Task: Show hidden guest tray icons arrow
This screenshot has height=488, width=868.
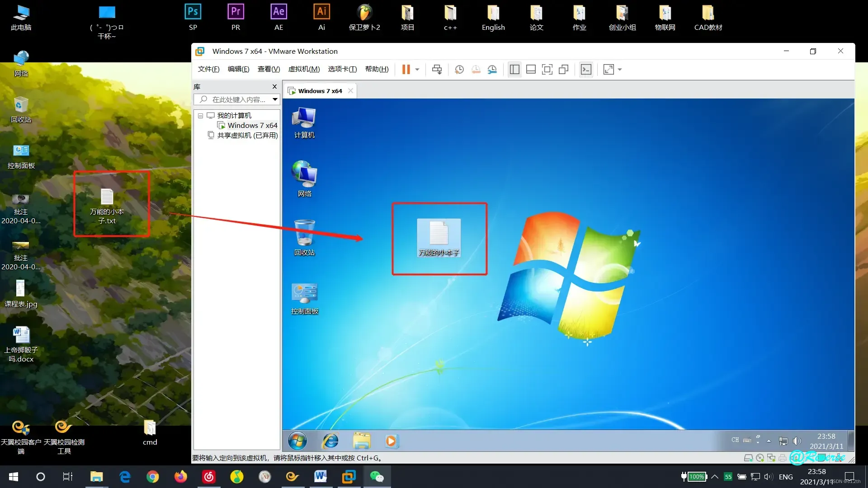Action: [769, 441]
